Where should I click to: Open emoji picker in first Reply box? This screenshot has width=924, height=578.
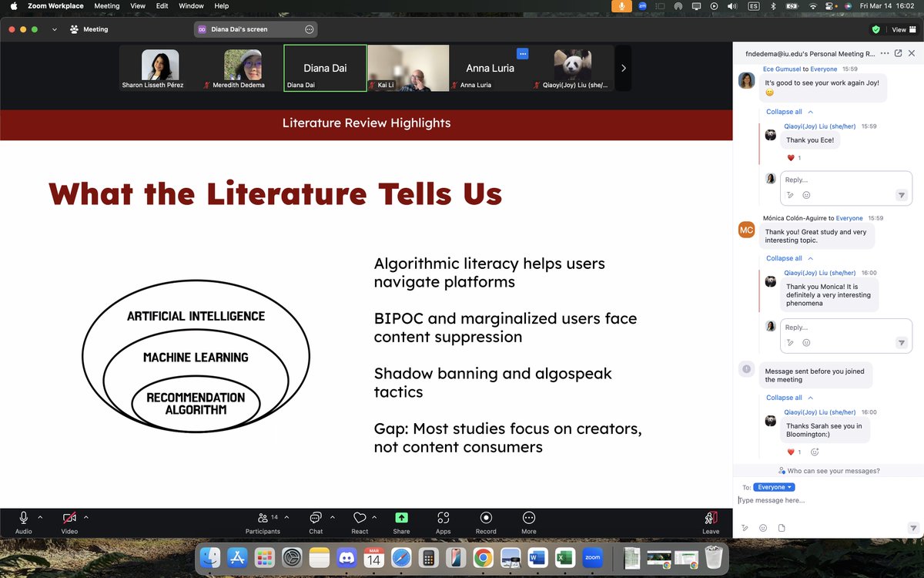pyautogui.click(x=806, y=195)
